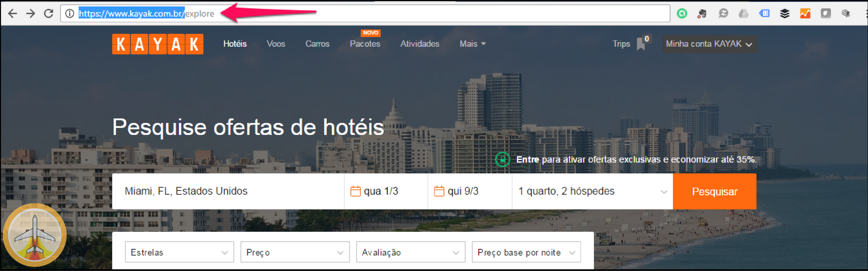Reload the page with browser refresh
Screen dimensions: 868x271
pos(48,14)
